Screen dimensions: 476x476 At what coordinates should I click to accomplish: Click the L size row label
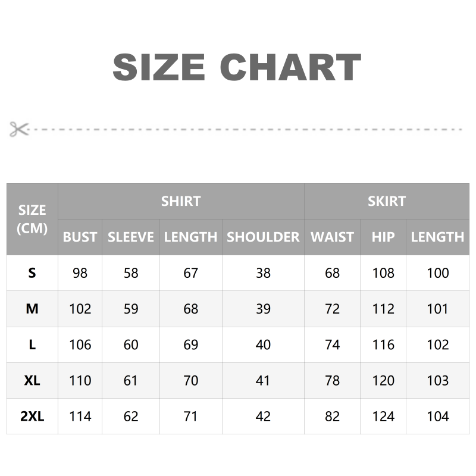(32, 345)
